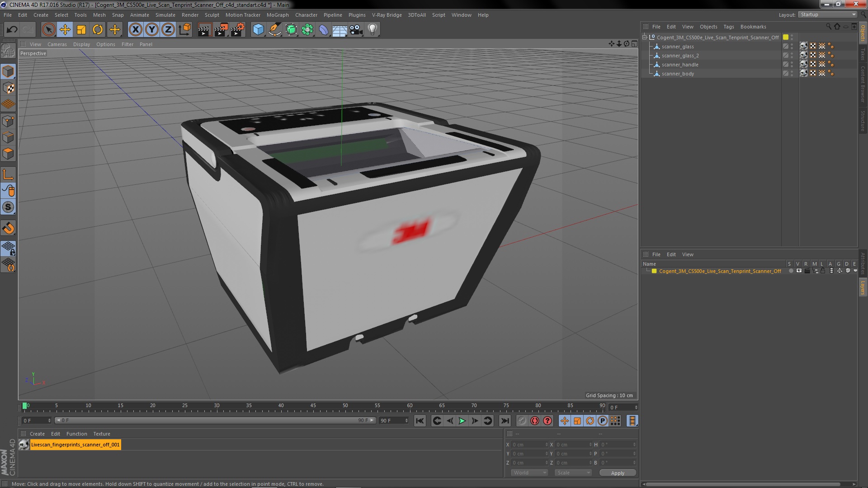Image resolution: width=868 pixels, height=488 pixels.
Task: Select the Rotate tool
Action: coord(98,30)
